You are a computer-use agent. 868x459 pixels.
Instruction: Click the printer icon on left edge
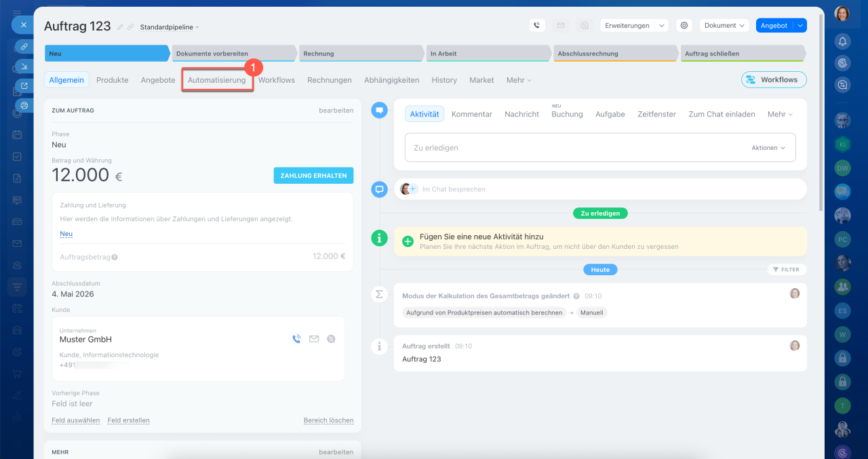point(24,106)
